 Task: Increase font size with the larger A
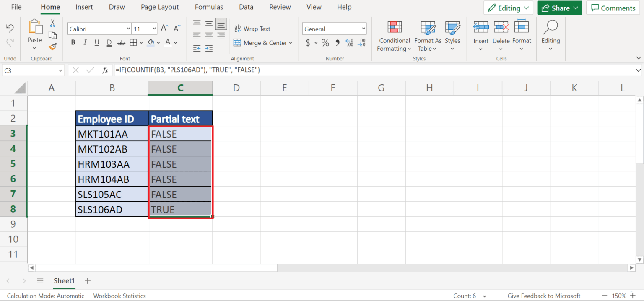pos(165,29)
